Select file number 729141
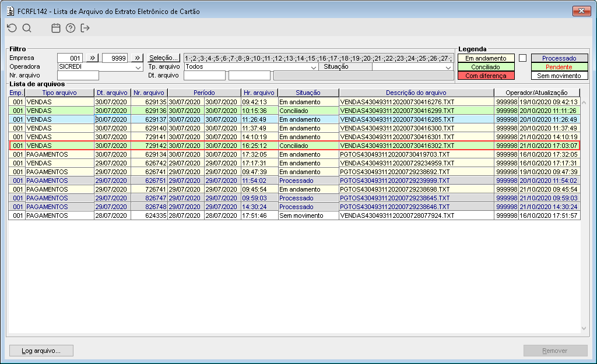The height and width of the screenshot is (364, 597). pos(294,137)
